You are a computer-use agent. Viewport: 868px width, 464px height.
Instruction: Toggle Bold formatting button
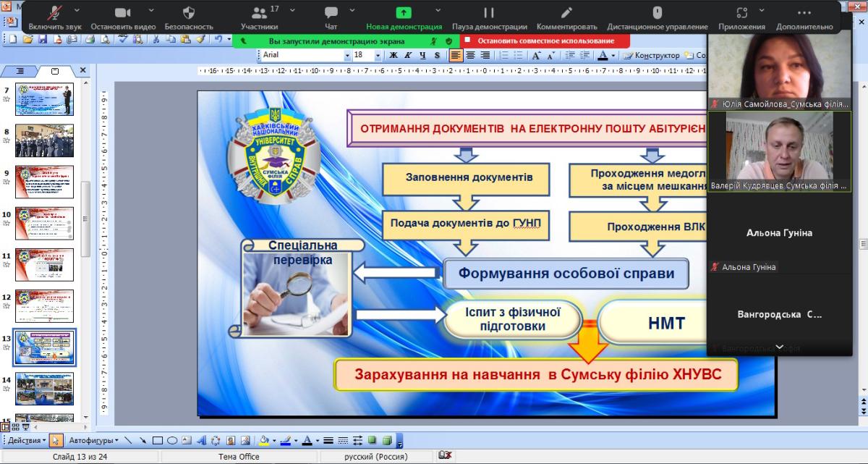coord(393,55)
